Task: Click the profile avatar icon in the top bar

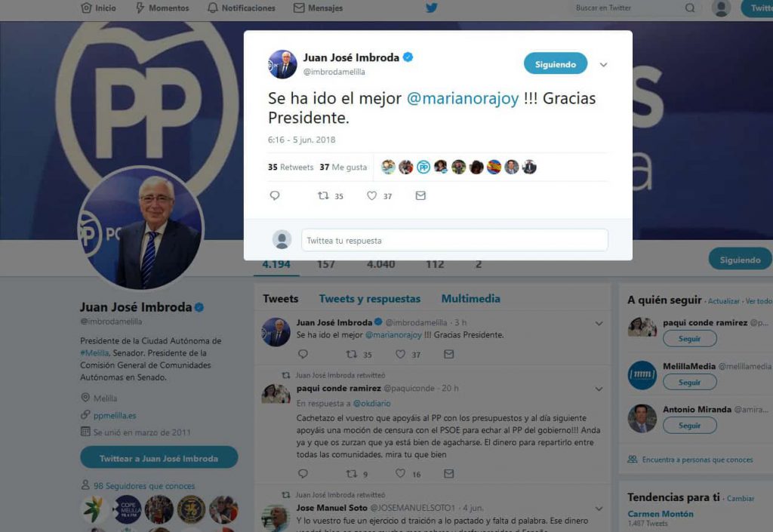Action: coord(721,8)
